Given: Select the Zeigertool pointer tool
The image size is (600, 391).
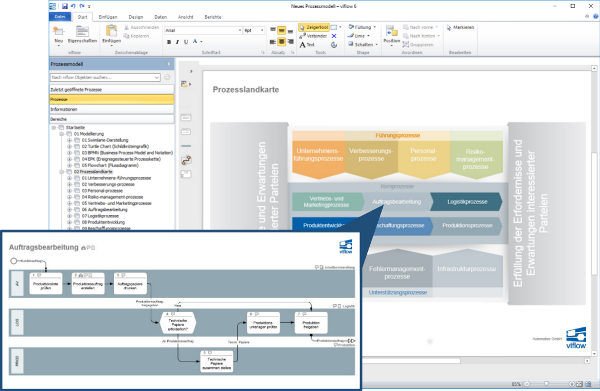Looking at the screenshot, I should tap(314, 27).
